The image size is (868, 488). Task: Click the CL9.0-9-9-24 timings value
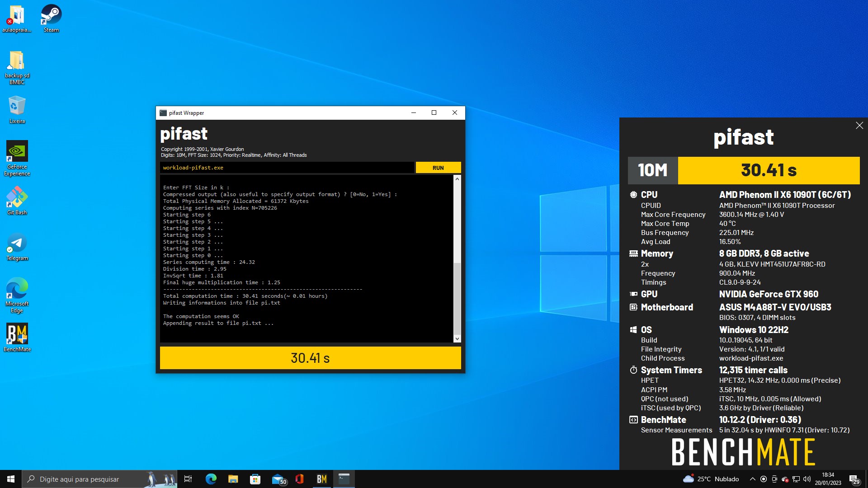coord(740,282)
